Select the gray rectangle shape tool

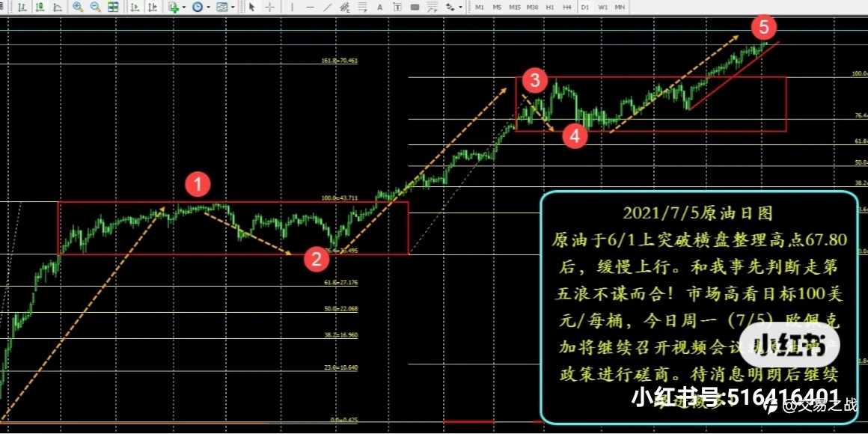pos(415,7)
